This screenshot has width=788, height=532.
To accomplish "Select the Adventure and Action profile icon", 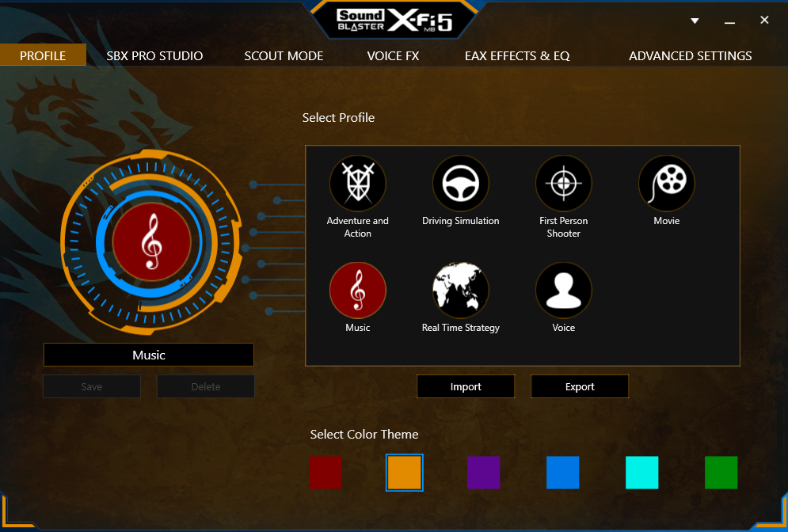I will tap(358, 184).
